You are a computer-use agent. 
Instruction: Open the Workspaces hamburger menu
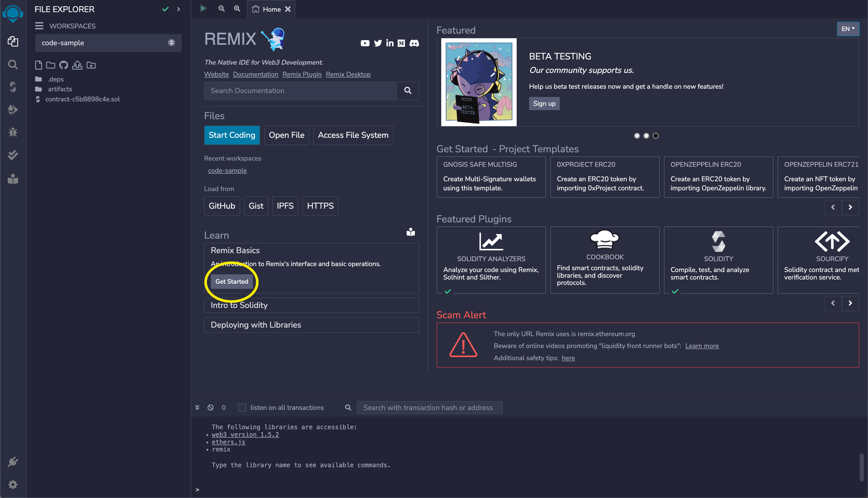39,26
